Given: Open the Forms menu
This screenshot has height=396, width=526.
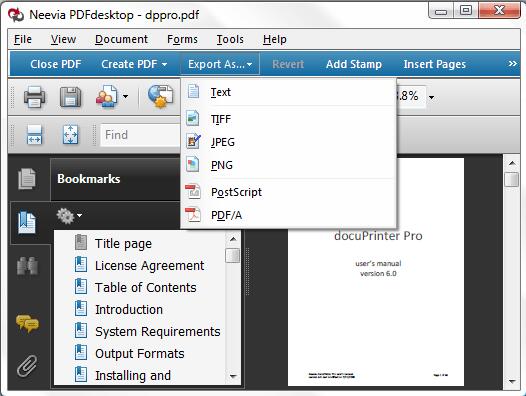Looking at the screenshot, I should (182, 39).
